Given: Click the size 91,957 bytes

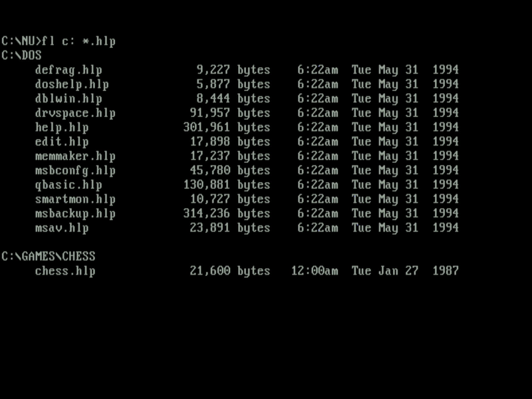Looking at the screenshot, I should pos(230,113).
